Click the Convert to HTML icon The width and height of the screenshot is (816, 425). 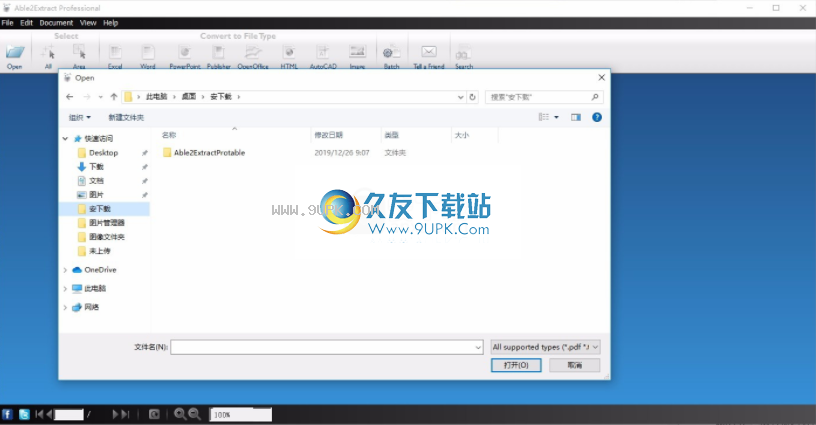click(289, 52)
